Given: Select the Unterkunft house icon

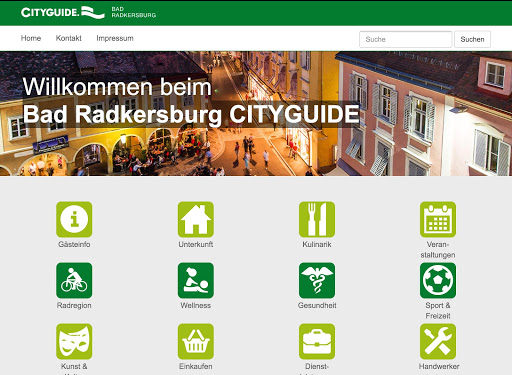Looking at the screenshot, I should 196,219.
